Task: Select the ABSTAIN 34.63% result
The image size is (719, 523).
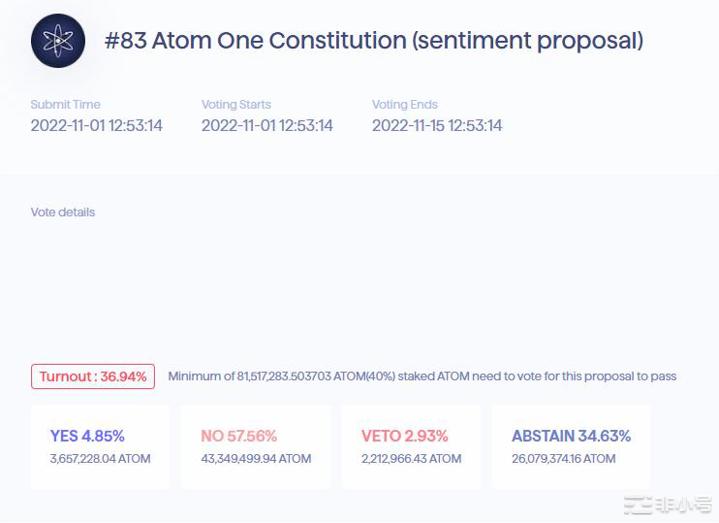Action: [x=571, y=436]
